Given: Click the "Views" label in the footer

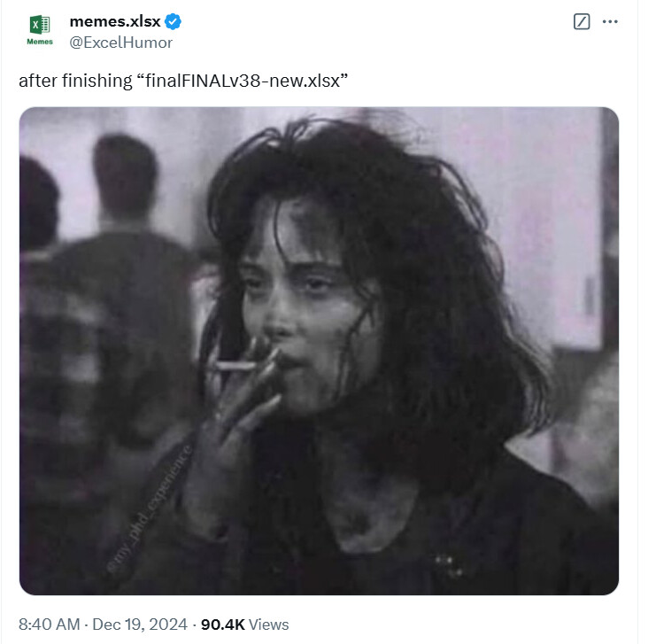Looking at the screenshot, I should 269,625.
